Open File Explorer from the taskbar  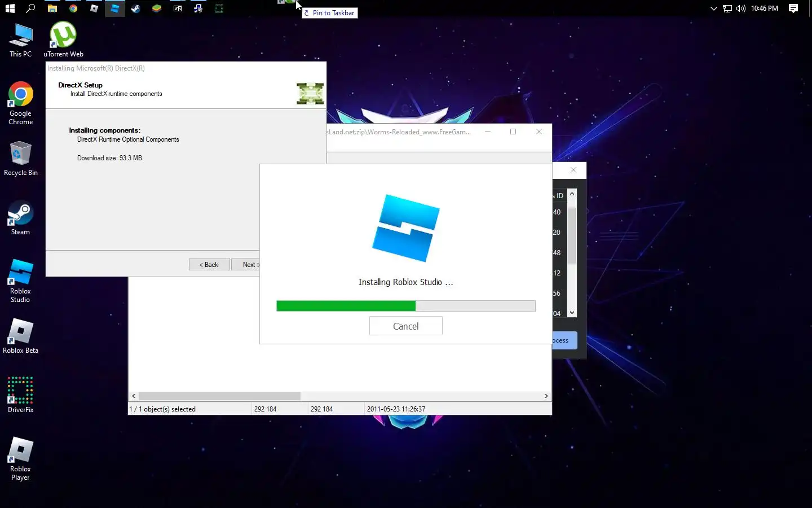coord(52,8)
